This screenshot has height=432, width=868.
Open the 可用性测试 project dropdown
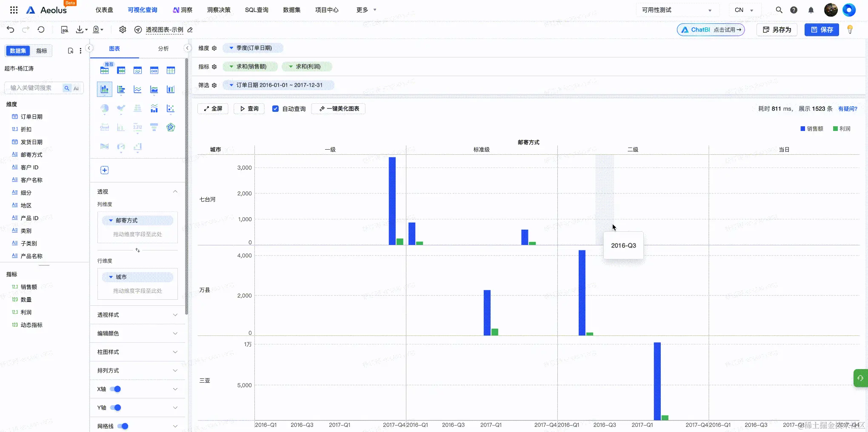[677, 10]
